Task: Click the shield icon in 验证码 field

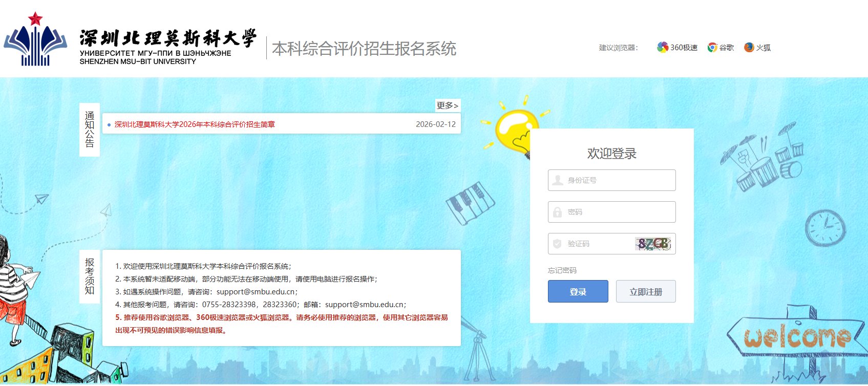Action: click(558, 244)
